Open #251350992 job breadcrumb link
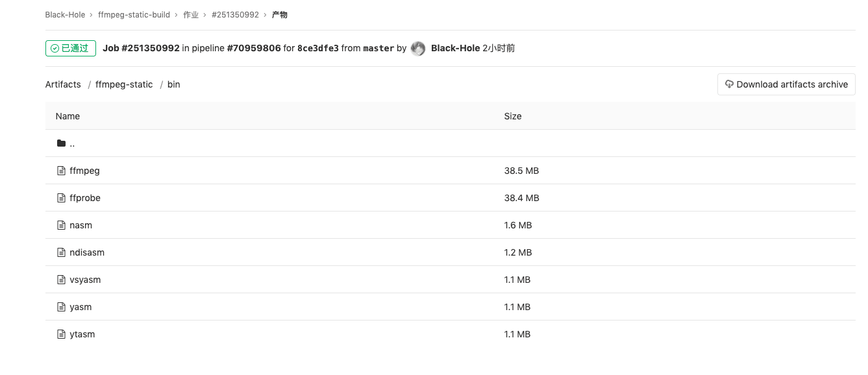The width and height of the screenshot is (868, 375). 235,14
